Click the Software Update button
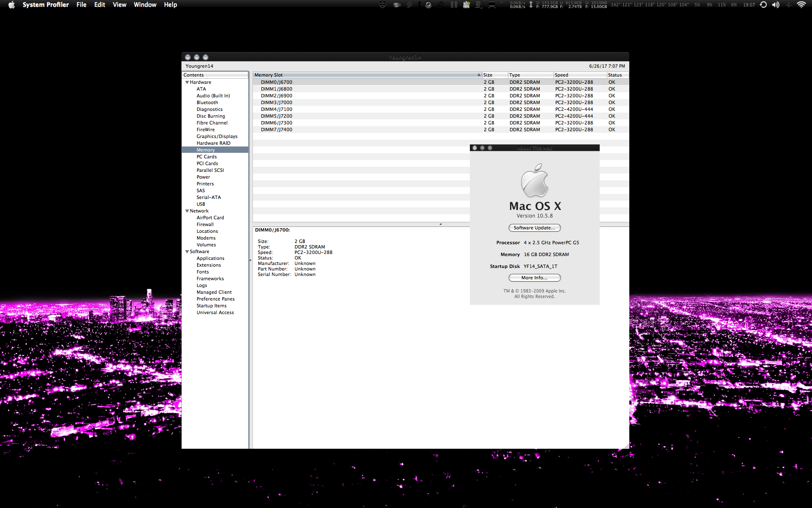 tap(534, 228)
